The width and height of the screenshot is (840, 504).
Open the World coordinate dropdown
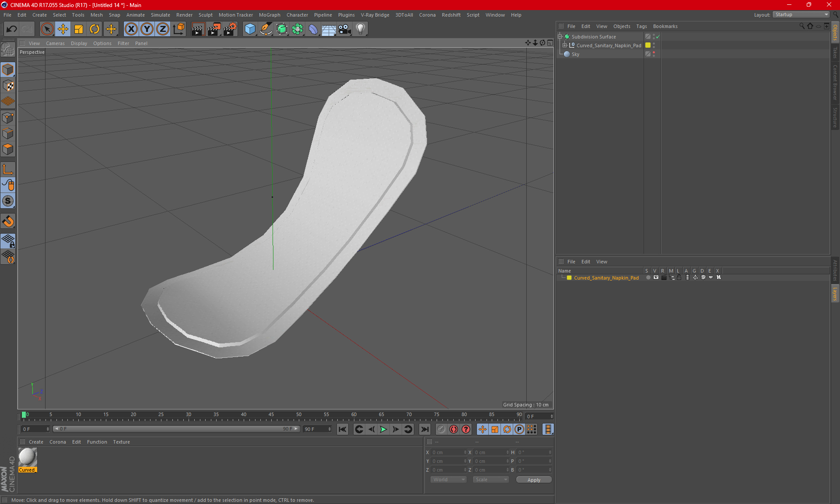pyautogui.click(x=448, y=479)
